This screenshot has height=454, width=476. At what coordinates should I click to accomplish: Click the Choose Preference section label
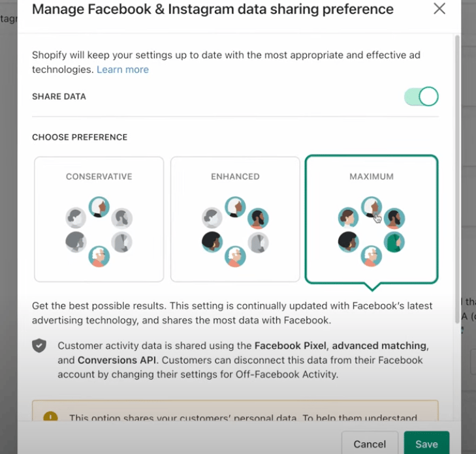tap(80, 138)
